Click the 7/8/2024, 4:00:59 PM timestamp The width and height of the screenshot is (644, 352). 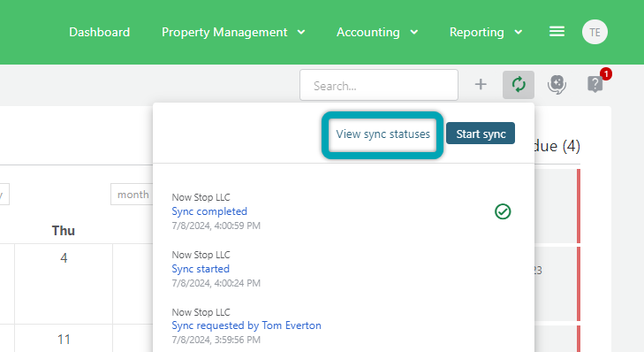point(216,226)
